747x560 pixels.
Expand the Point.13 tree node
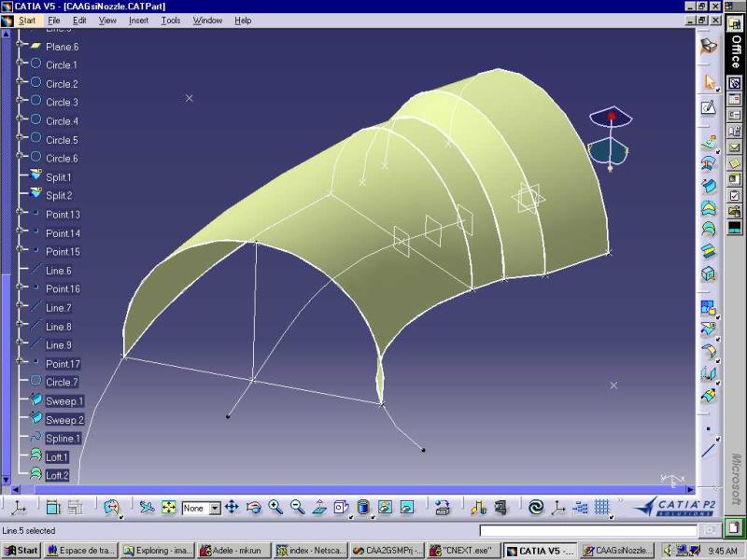pos(19,212)
